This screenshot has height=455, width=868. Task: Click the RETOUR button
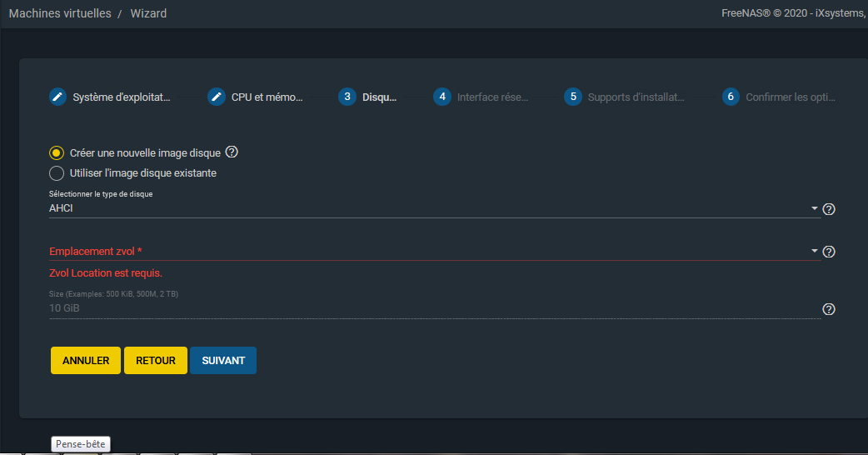(156, 361)
